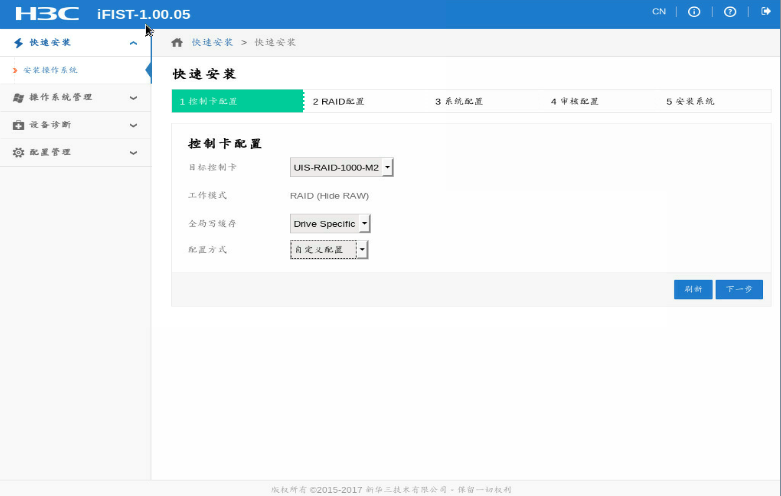Viewport: 781px width, 496px height.
Task: Click the logout icon at top right
Action: click(766, 12)
